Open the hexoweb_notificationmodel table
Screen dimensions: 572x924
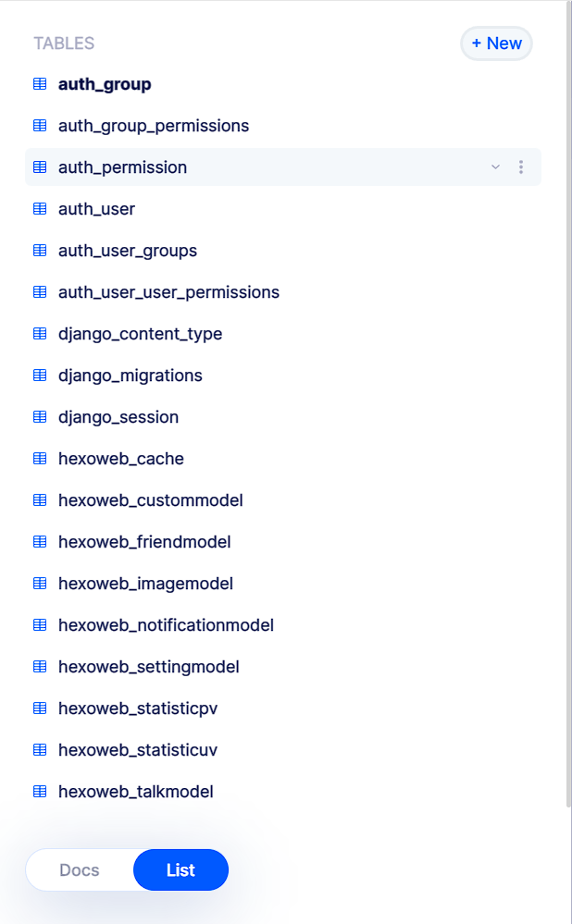point(166,624)
